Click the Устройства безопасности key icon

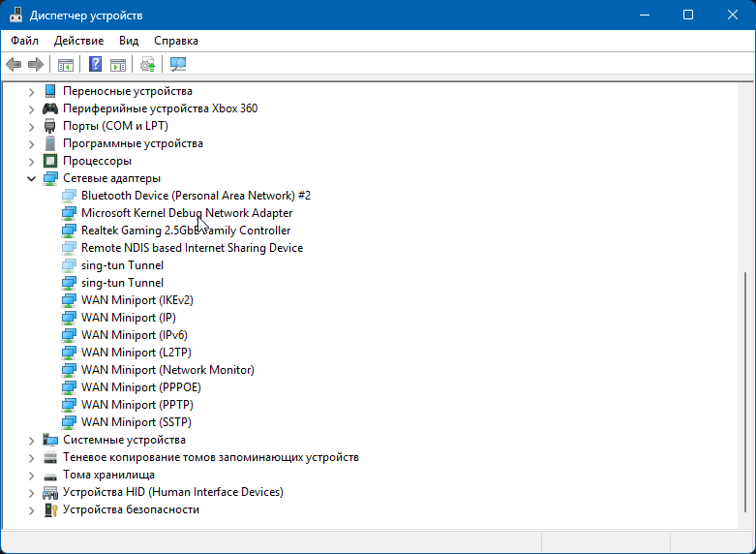coord(50,509)
